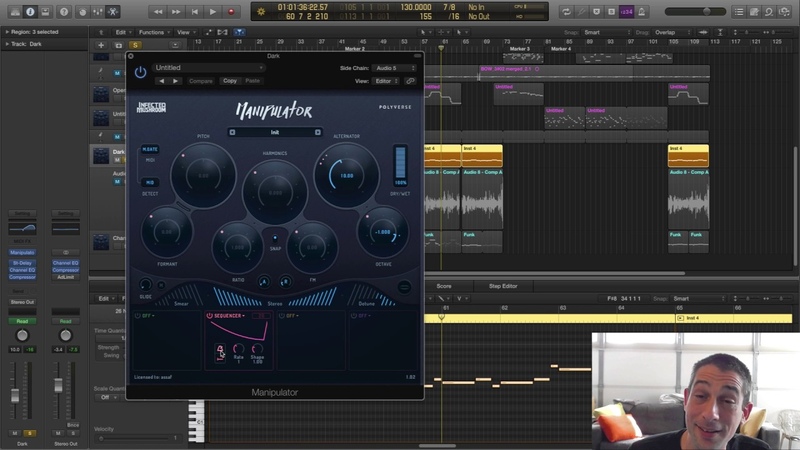Toggle global Solo icon in control bar
Image resolution: width=800 pixels, height=450 pixels.
(x=611, y=11)
